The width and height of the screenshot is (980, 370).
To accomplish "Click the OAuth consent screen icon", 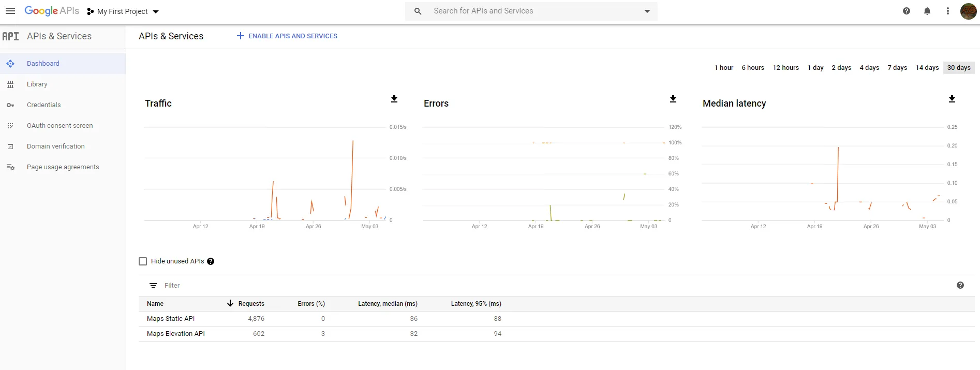I will pyautogui.click(x=10, y=126).
